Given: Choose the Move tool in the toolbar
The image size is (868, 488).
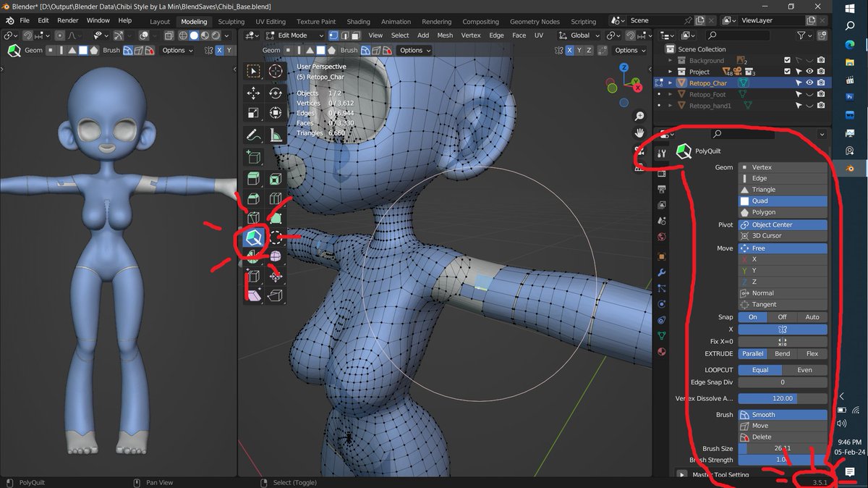Looking at the screenshot, I should 254,93.
